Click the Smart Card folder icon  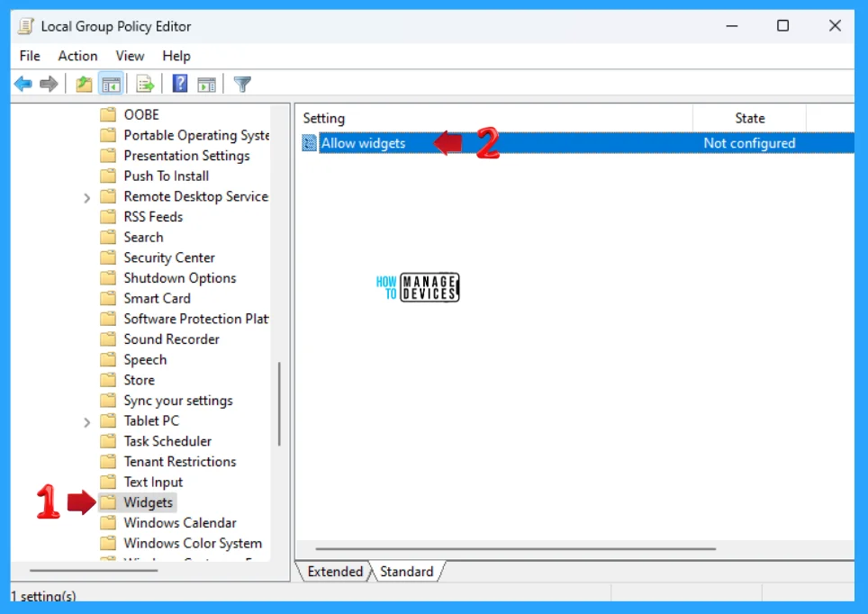(108, 298)
